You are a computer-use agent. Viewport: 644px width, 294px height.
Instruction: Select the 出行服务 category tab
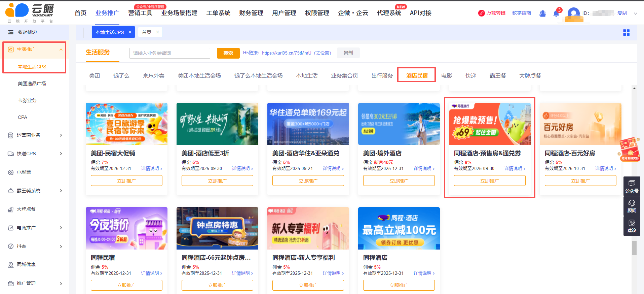382,76
